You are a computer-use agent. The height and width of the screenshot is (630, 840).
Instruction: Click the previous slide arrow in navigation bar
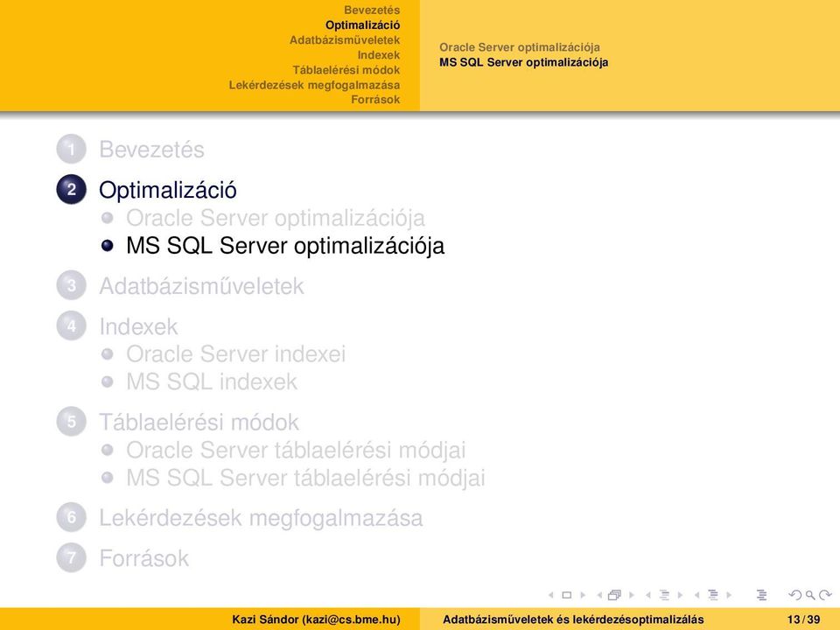click(550, 595)
